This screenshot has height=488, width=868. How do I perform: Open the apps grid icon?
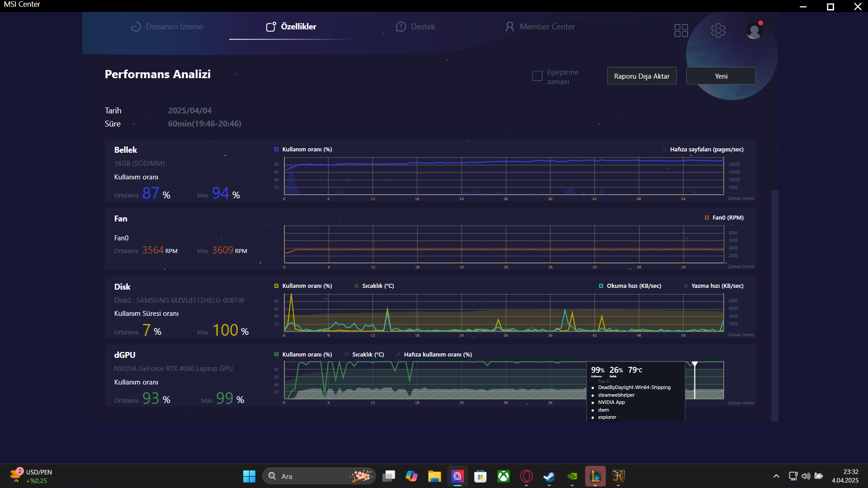[x=681, y=30]
